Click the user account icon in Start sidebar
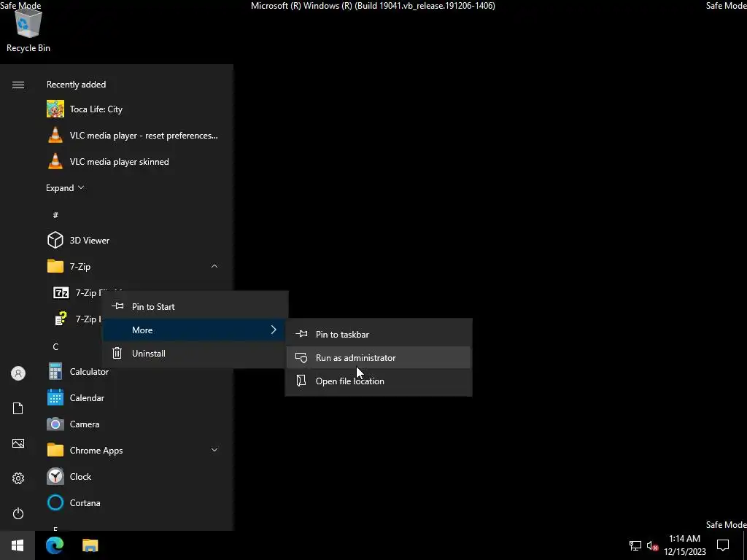This screenshot has width=747, height=560. (x=18, y=373)
